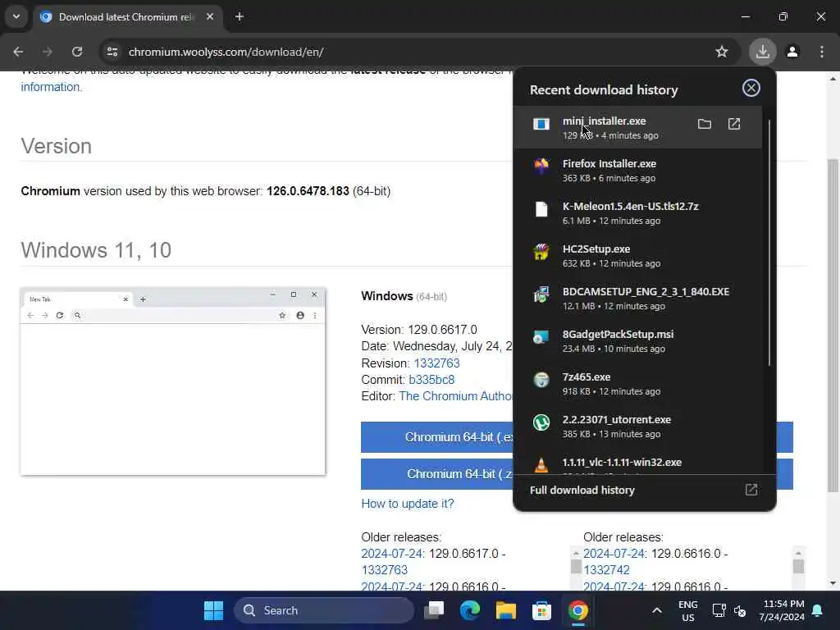Open a new tab with the plus button

coord(240,16)
